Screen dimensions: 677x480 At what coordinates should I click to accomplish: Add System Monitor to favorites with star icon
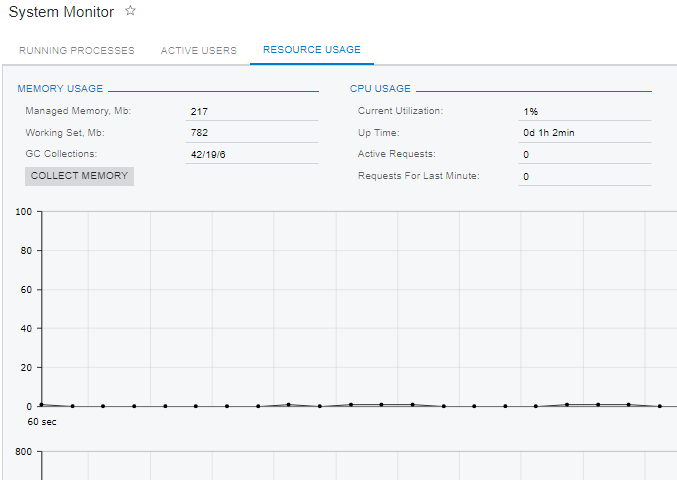tap(130, 11)
